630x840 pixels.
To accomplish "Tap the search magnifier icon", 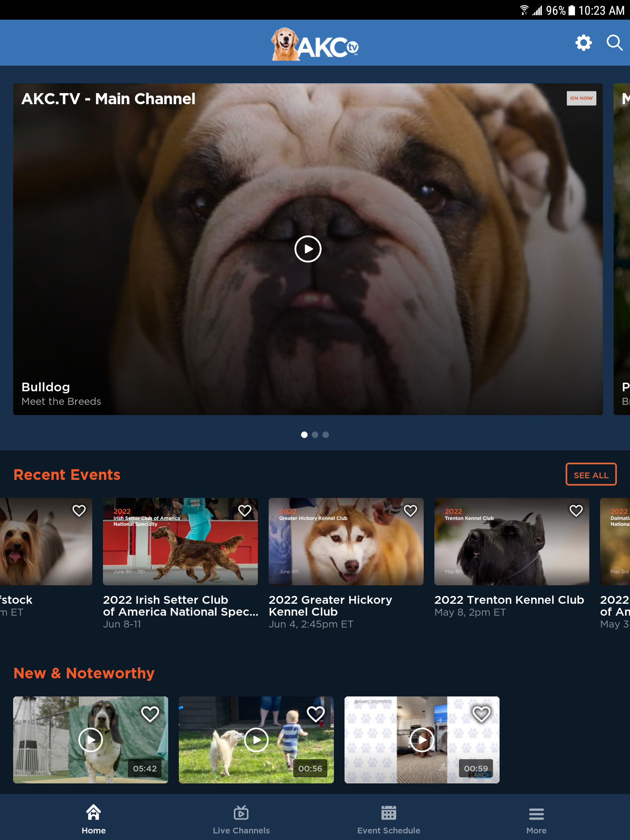I will click(614, 43).
